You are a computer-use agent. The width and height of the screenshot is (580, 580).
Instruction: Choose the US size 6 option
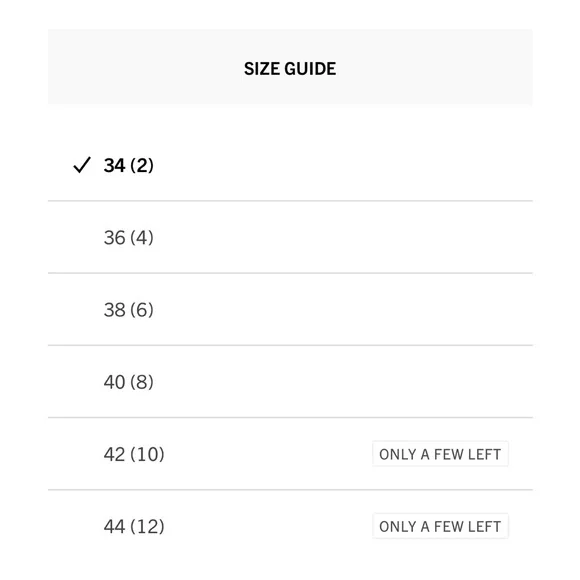[290, 309]
